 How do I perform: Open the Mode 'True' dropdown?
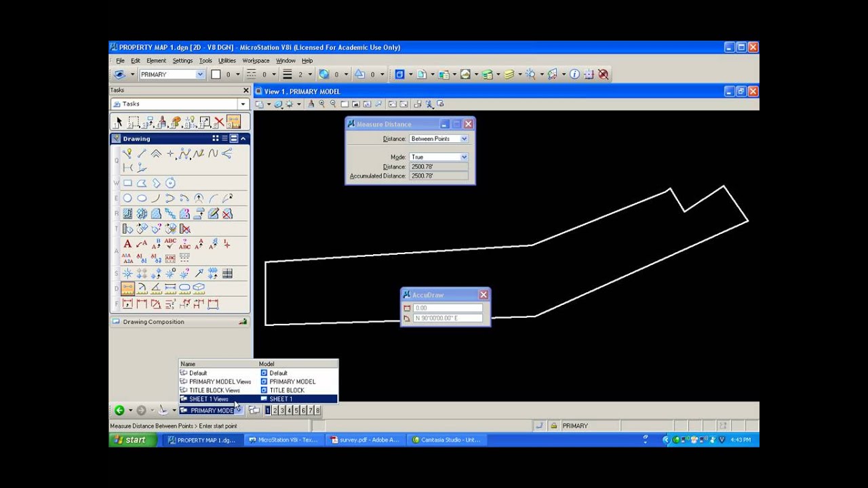click(464, 157)
